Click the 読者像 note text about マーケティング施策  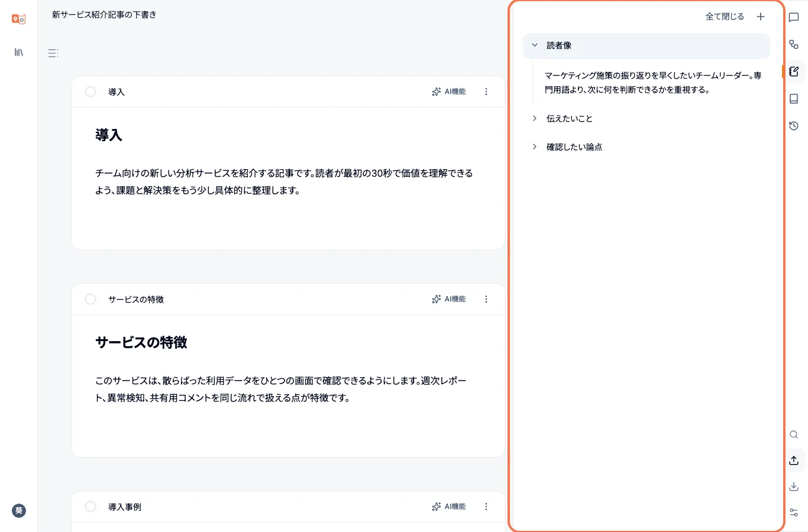coord(653,83)
